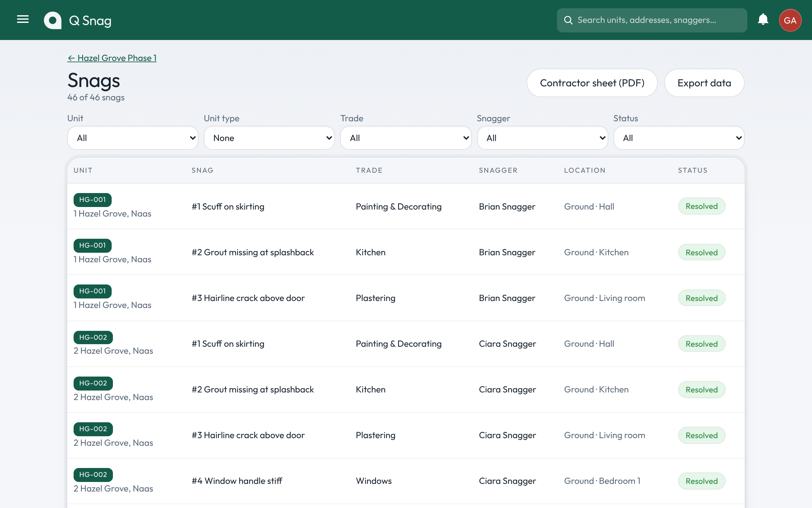Click the Q Snag logo icon
Image resolution: width=812 pixels, height=508 pixels.
pyautogui.click(x=53, y=20)
